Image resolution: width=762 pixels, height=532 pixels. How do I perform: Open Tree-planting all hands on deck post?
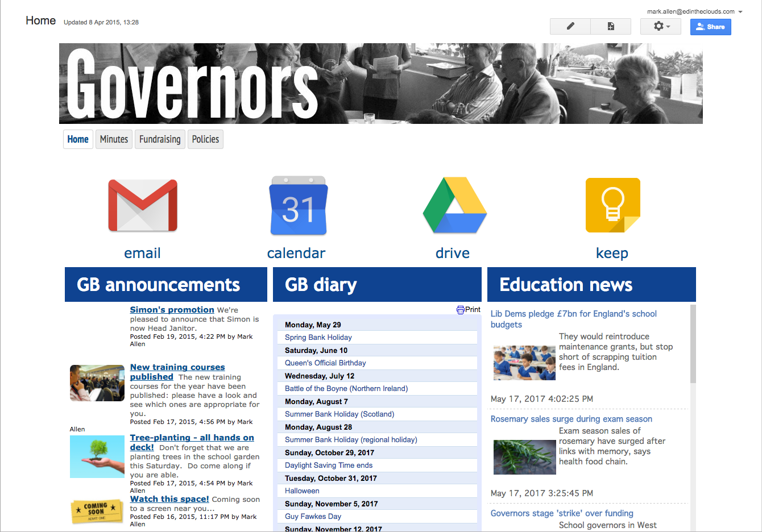point(192,442)
